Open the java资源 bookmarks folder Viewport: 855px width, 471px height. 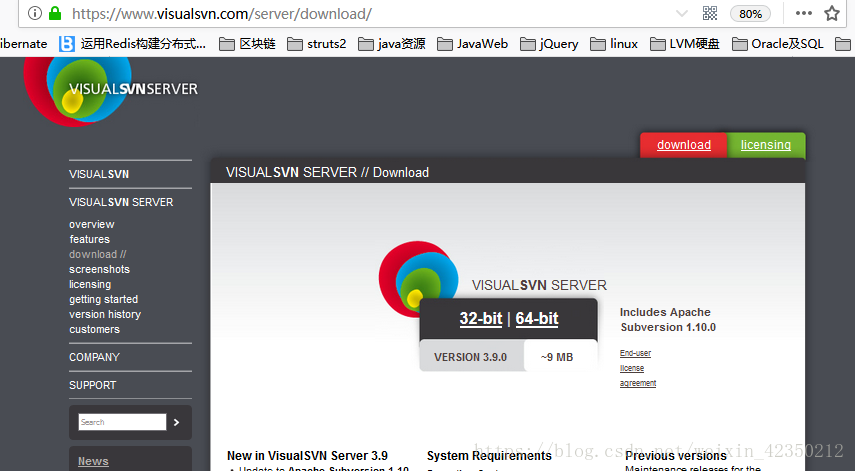pos(392,44)
